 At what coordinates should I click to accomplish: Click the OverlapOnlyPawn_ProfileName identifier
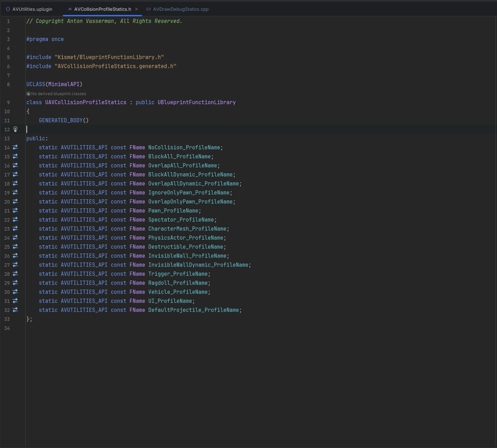point(190,202)
